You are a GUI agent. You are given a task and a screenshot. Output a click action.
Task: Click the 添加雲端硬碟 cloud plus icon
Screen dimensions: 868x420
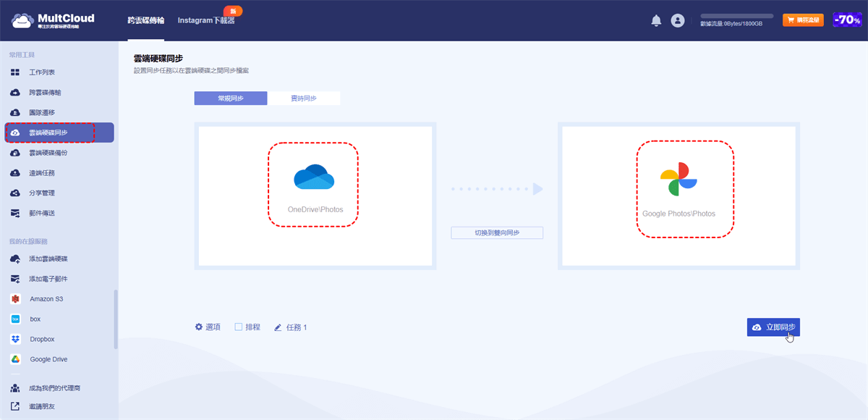tap(14, 259)
